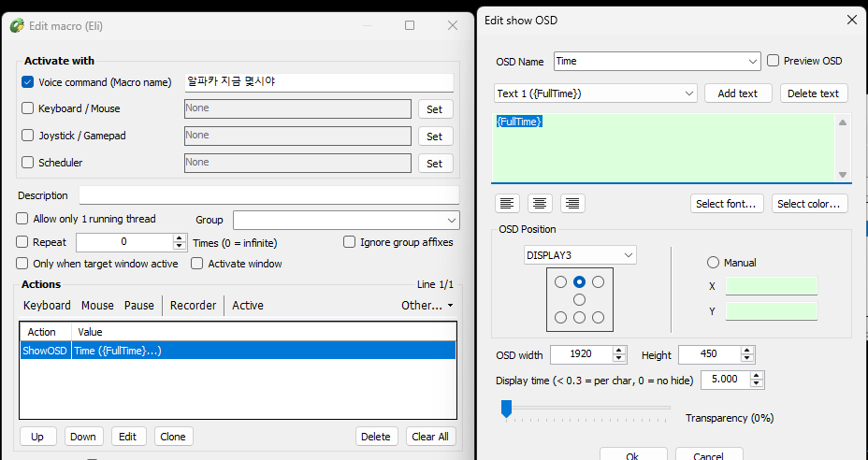Decrease OSD Height stepper
Viewport: 868px width, 460px height.
(748, 359)
